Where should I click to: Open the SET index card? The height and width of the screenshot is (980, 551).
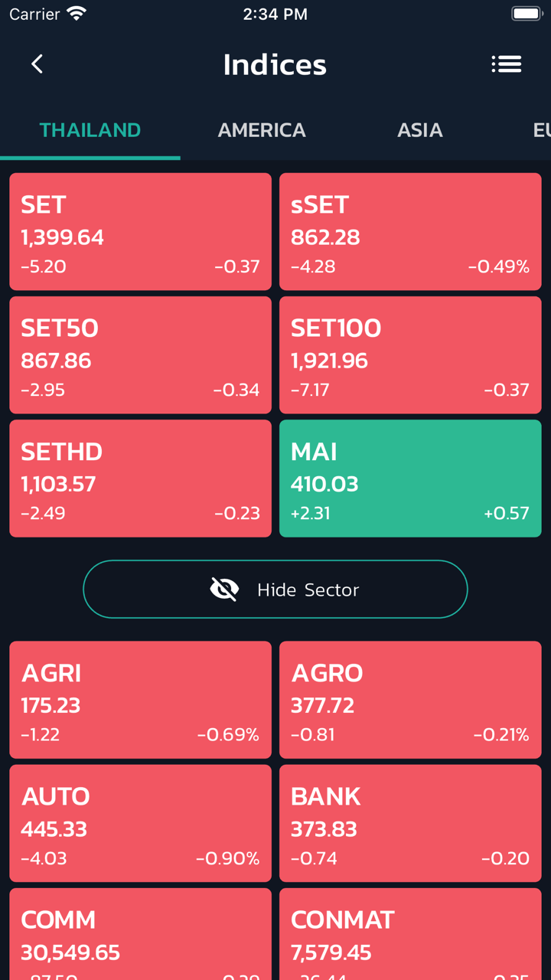click(140, 232)
